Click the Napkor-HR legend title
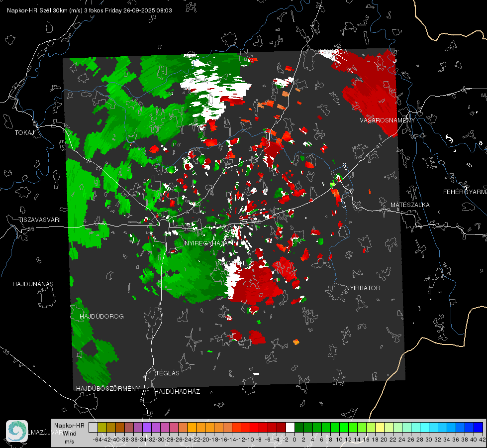This screenshot has height=448, width=487. pyautogui.click(x=69, y=426)
